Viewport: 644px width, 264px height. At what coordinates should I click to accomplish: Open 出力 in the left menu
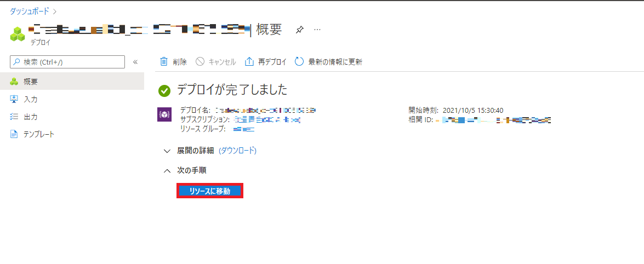point(72,117)
